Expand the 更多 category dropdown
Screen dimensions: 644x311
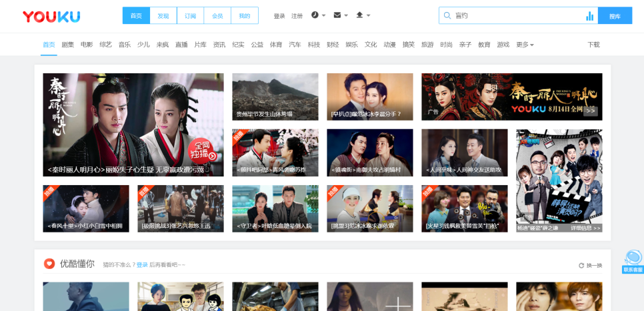525,45
